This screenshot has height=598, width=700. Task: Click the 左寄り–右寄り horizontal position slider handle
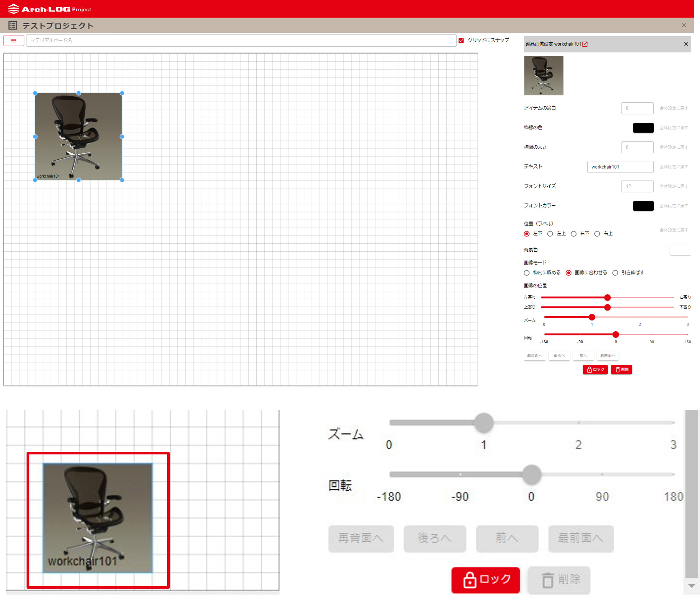point(607,298)
